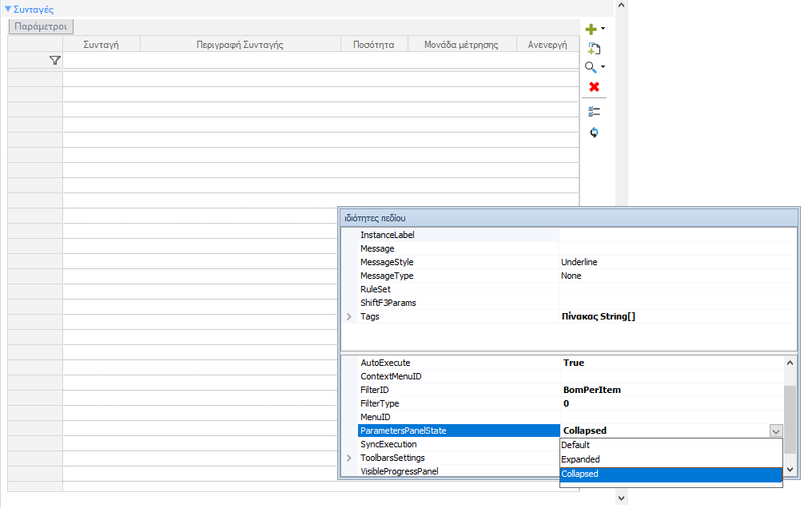
Task: Open the arrow beside the search icon
Action: 603,67
